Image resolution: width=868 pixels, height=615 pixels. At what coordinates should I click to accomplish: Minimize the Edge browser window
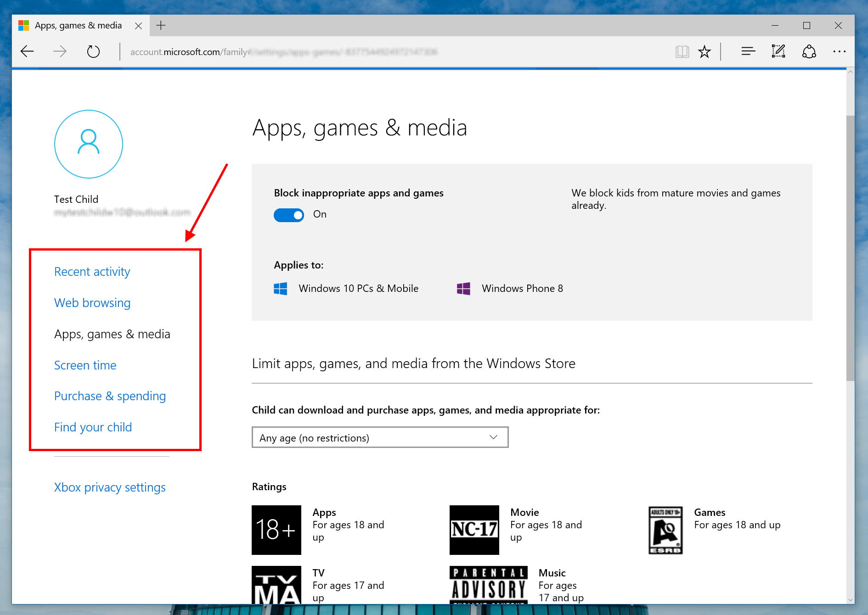coord(775,26)
